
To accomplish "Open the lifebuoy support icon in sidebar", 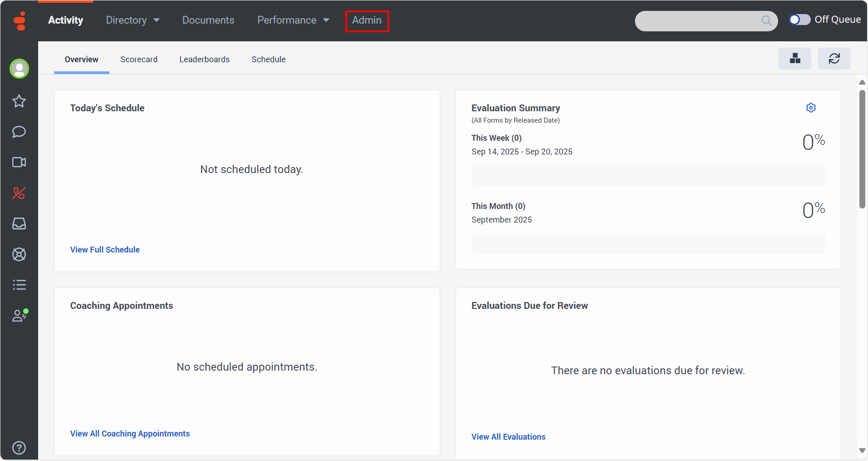I will [19, 254].
